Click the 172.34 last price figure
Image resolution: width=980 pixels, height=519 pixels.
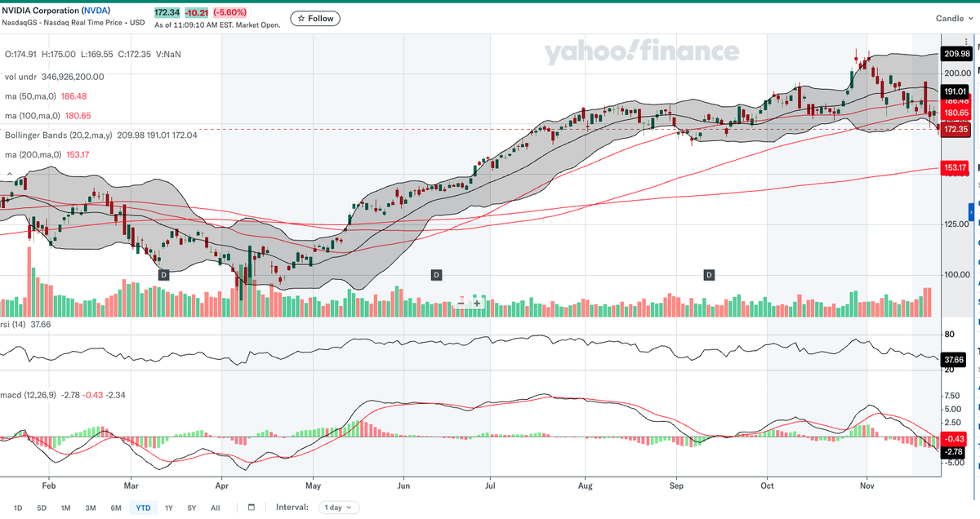tap(168, 13)
